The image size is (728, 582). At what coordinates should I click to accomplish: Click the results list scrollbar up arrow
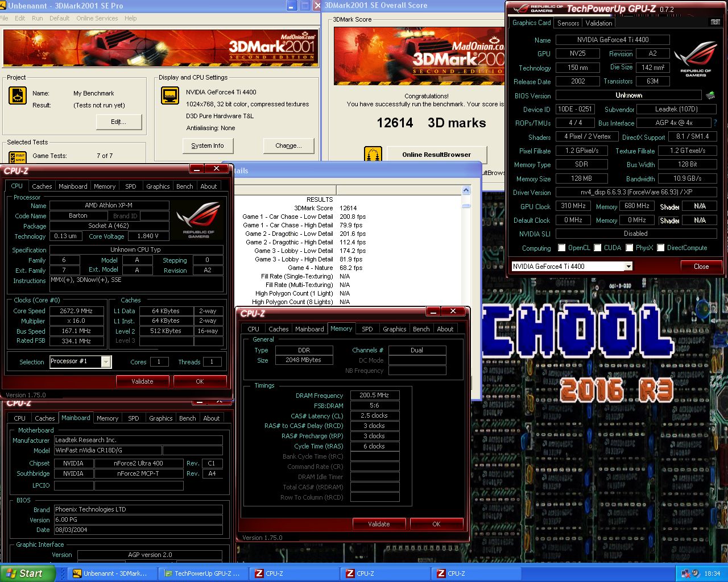[466, 190]
